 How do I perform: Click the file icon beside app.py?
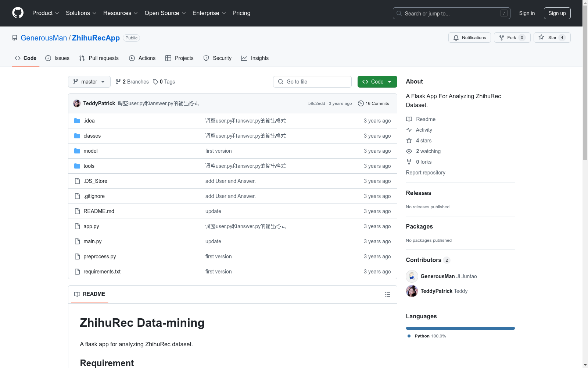tap(77, 226)
